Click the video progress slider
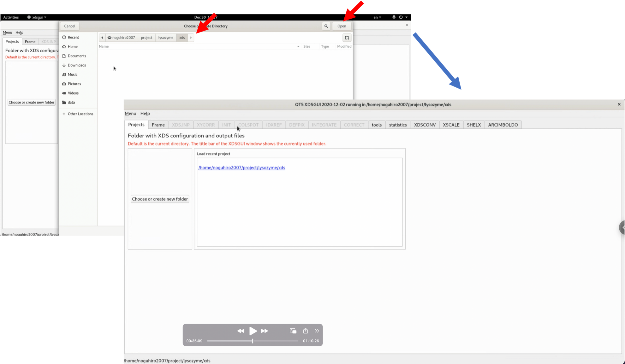 pyautogui.click(x=253, y=341)
